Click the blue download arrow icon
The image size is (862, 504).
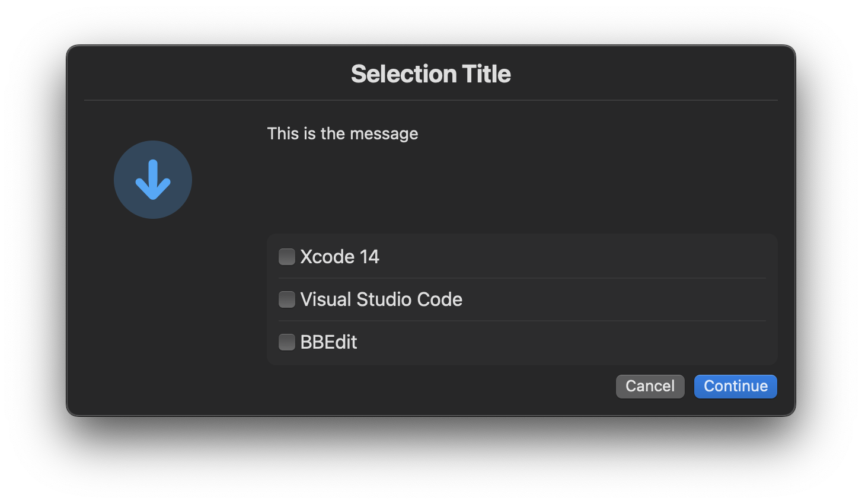coord(153,180)
